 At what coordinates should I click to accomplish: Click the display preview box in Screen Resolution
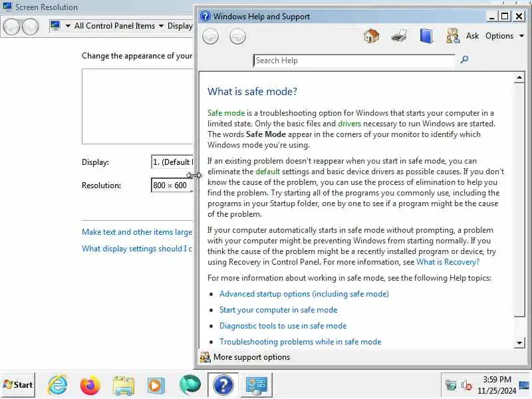point(138,106)
